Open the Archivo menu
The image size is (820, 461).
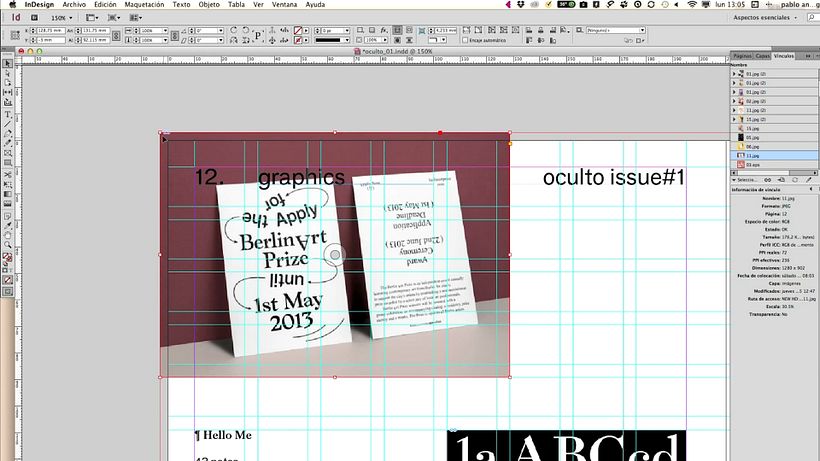click(x=74, y=4)
